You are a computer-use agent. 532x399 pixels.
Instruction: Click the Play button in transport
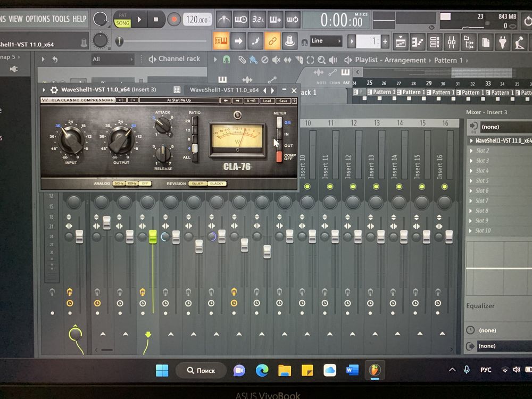pyautogui.click(x=139, y=20)
